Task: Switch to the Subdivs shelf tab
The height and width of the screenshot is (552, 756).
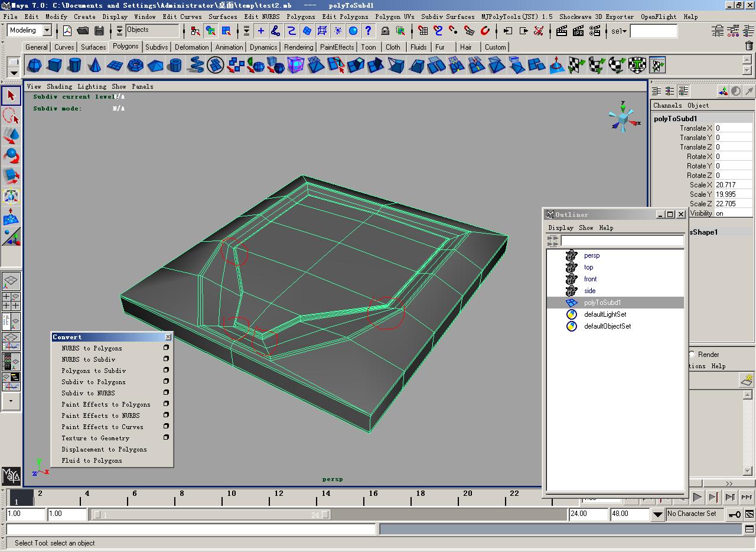Action: coord(157,47)
